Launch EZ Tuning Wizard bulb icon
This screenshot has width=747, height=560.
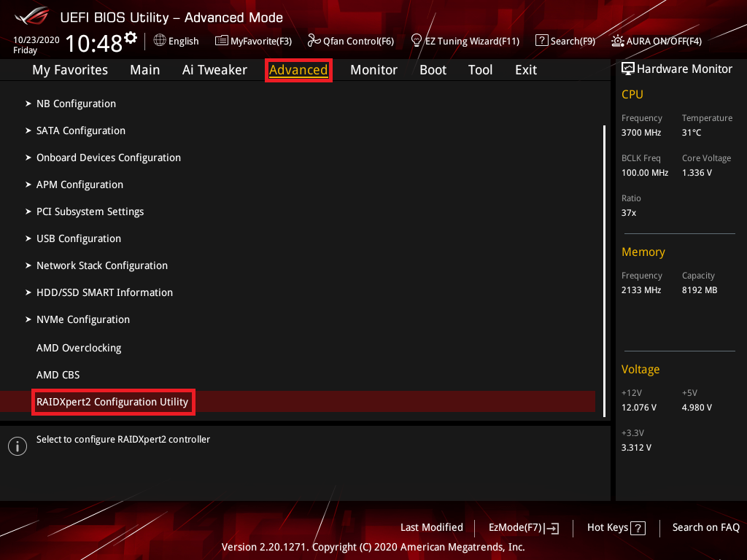coord(417,40)
